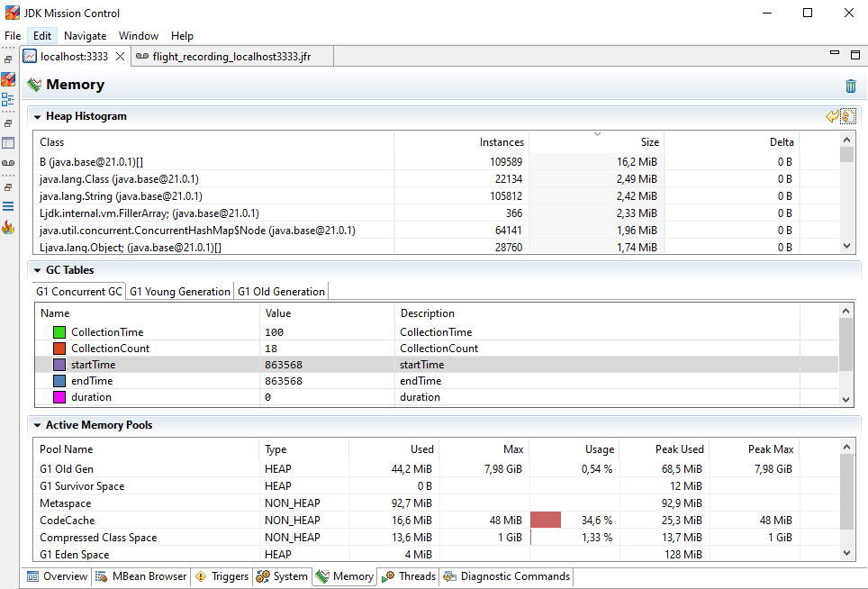This screenshot has width=868, height=589.
Task: Select the G1 Concurrent GC tab
Action: [x=79, y=291]
